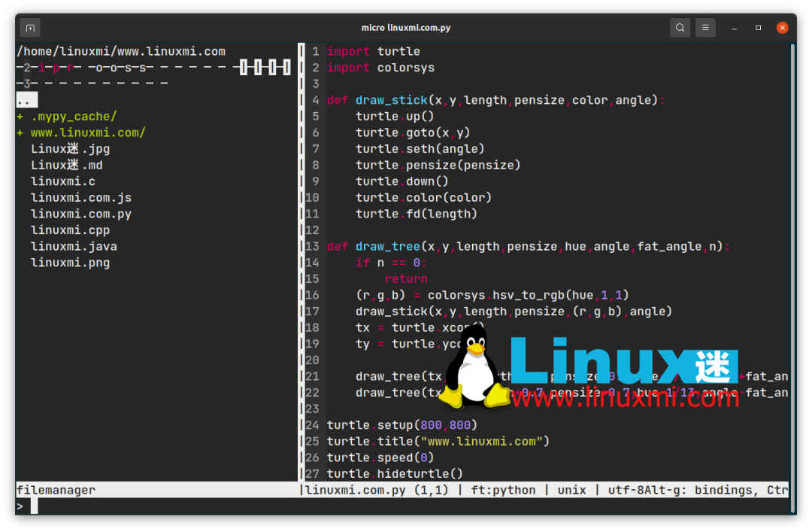
Task: Click the 'def draw_tree' function definition
Action: [529, 246]
